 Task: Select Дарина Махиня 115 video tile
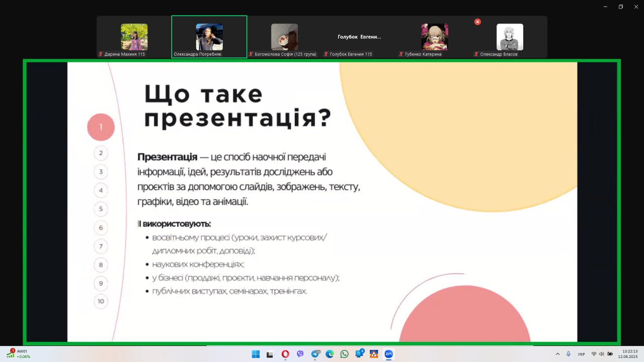[134, 37]
